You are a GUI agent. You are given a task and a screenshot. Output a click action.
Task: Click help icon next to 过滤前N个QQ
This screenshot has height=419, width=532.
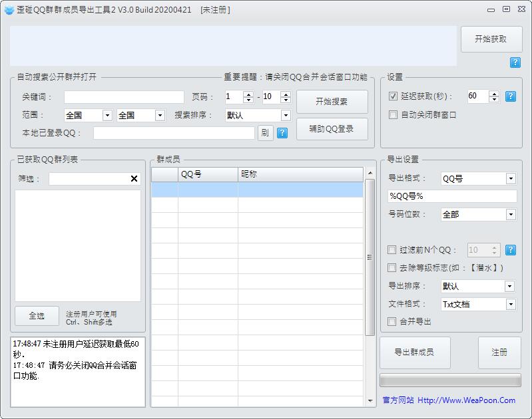tap(511, 250)
